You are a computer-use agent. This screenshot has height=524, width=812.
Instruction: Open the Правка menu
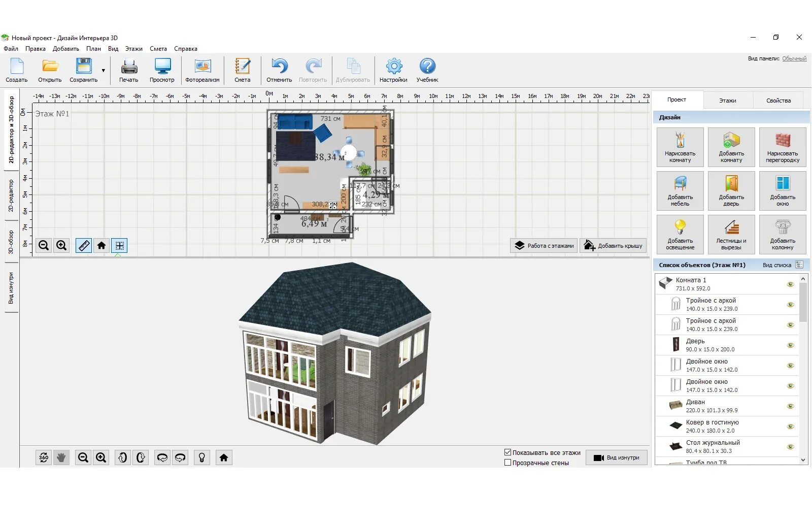(x=36, y=49)
